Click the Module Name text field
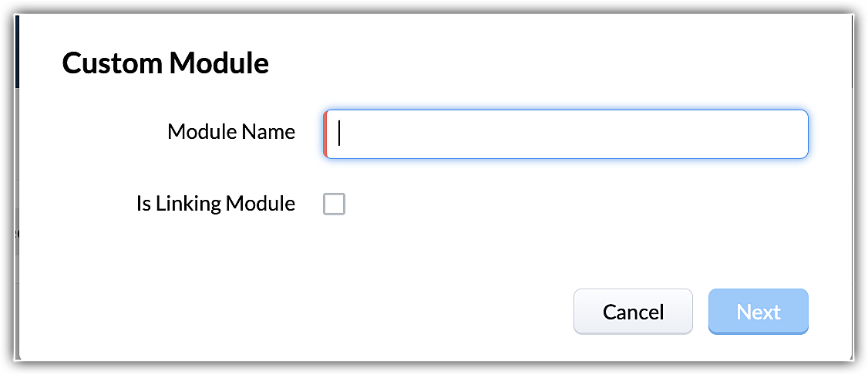The image size is (868, 375). (567, 134)
